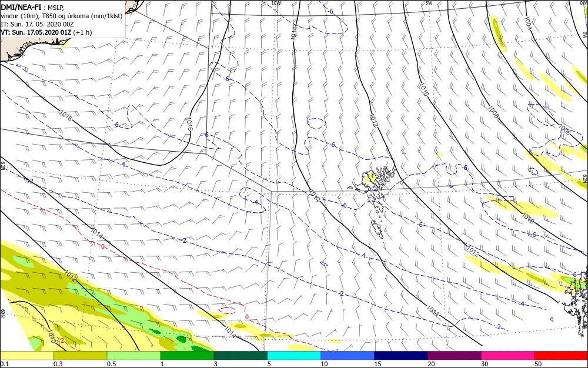Click the "VT: Sun. 17.05.2020 01Z (+1 h)" text
Image resolution: width=588 pixels, height=368 pixels.
pyautogui.click(x=46, y=32)
